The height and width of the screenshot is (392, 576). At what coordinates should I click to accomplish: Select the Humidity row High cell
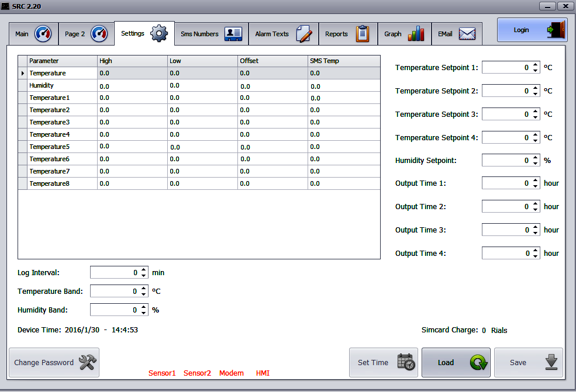point(132,85)
